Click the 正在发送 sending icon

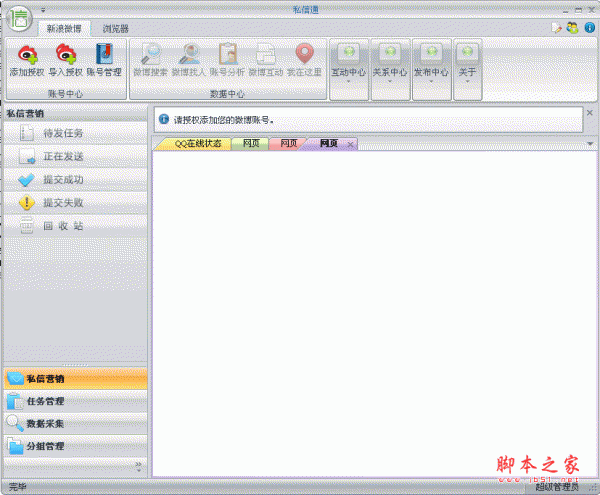click(x=27, y=156)
